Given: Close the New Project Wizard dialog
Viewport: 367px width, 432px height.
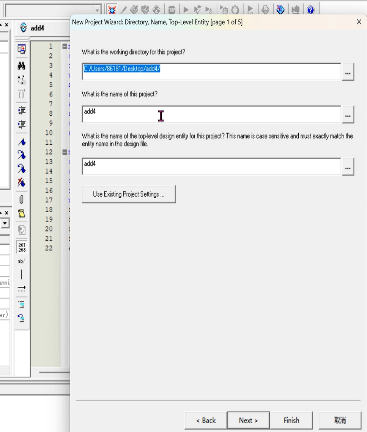Looking at the screenshot, I should 359,22.
